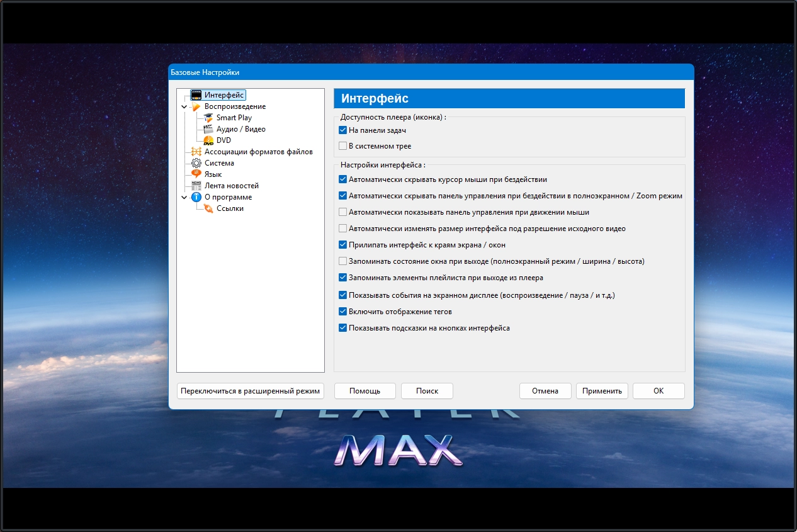Open Ассоциации форматов файлов page
This screenshot has height=532, width=797.
click(258, 152)
